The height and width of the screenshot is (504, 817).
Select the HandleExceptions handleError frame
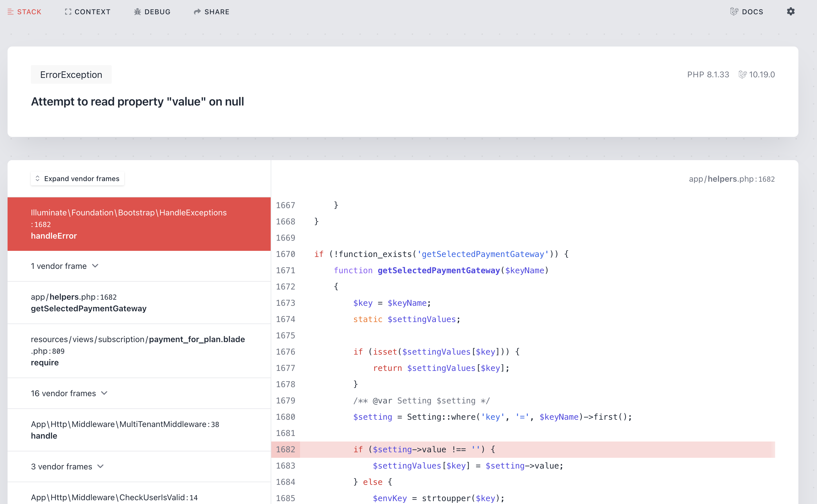click(139, 224)
